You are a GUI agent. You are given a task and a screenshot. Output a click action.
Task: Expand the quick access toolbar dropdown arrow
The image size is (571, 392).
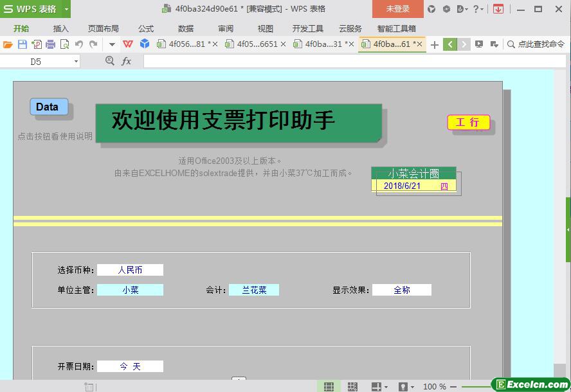[112, 44]
